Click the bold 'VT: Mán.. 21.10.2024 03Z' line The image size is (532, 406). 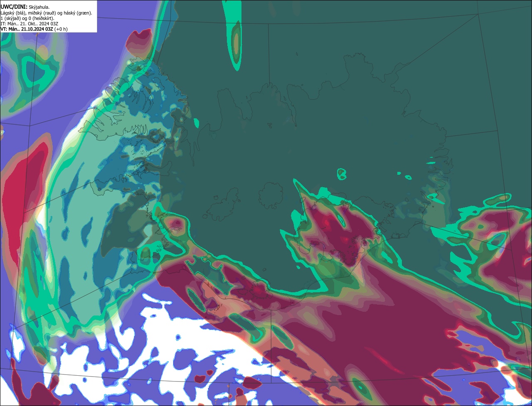tap(34, 29)
